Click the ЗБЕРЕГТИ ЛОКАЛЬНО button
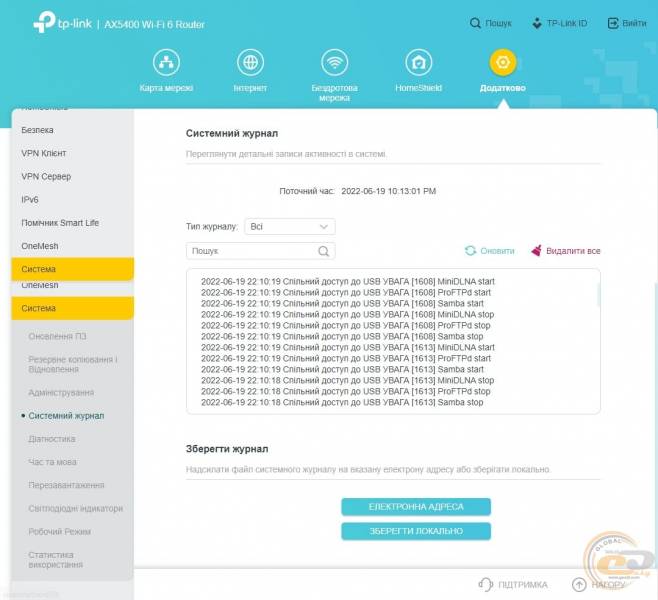 (x=416, y=531)
